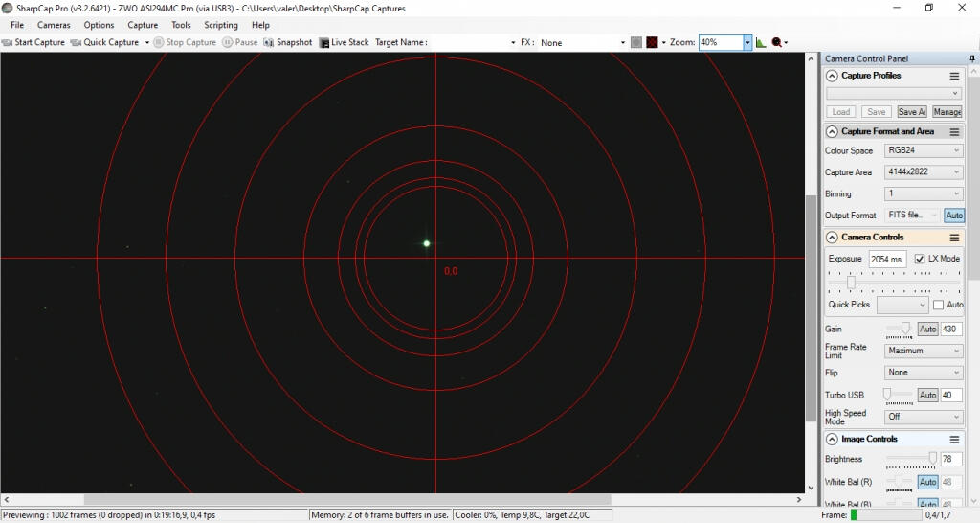980x523 pixels.
Task: Toggle the LX Mode checkbox
Action: pos(920,259)
